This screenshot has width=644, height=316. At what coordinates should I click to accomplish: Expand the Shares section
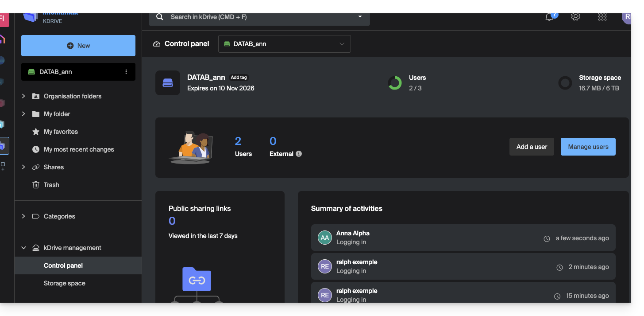click(x=24, y=167)
